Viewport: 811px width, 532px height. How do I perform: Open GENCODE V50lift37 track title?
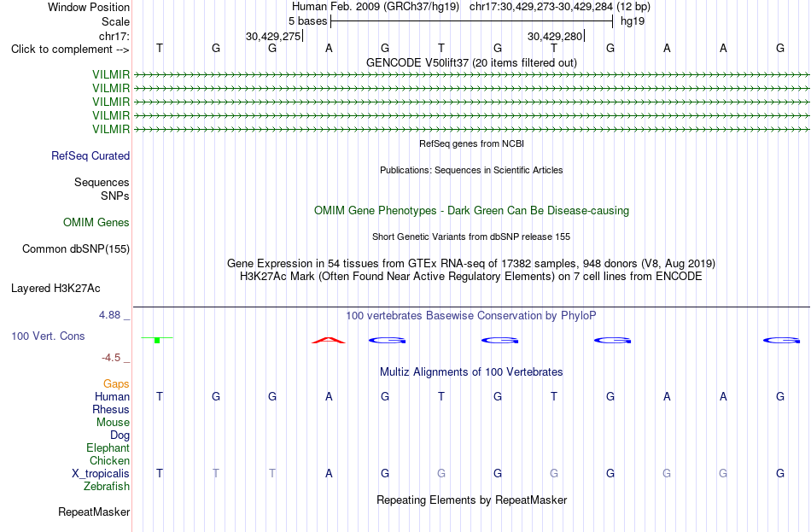tap(471, 62)
